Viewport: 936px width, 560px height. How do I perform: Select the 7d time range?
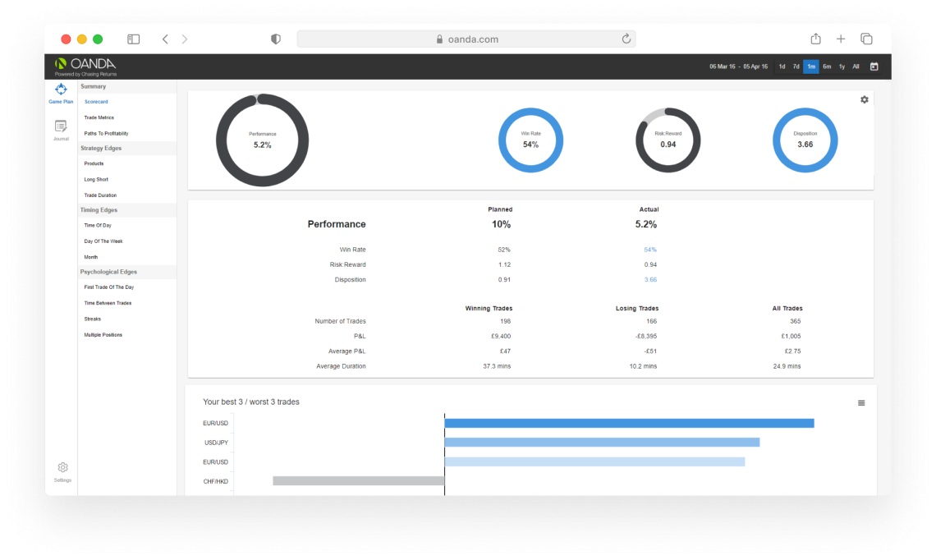[796, 67]
